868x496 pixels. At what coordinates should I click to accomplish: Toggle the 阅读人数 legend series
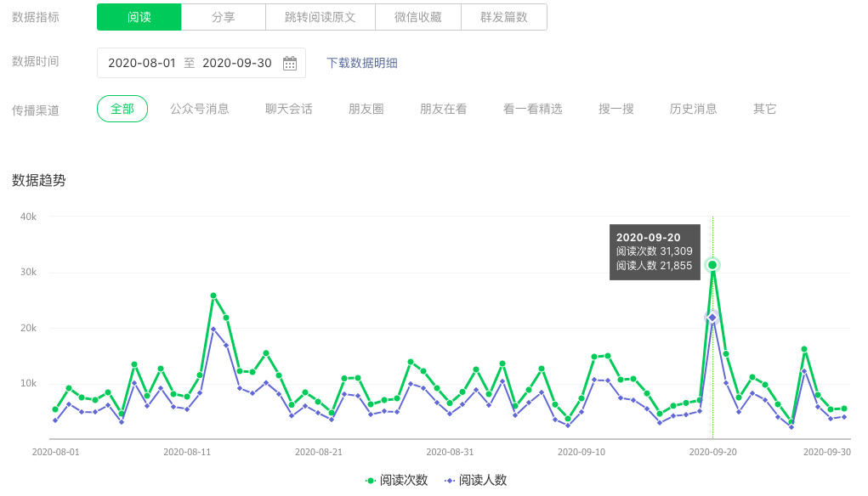476,480
